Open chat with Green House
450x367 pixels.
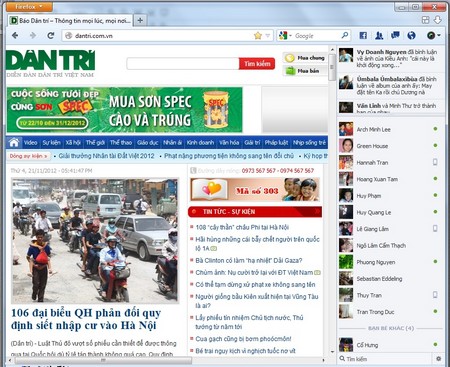[x=391, y=146]
